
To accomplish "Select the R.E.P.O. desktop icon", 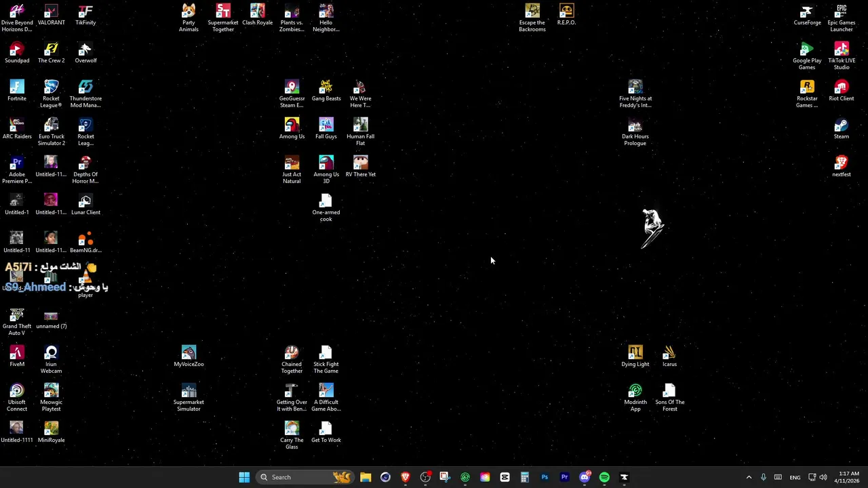I will (566, 16).
